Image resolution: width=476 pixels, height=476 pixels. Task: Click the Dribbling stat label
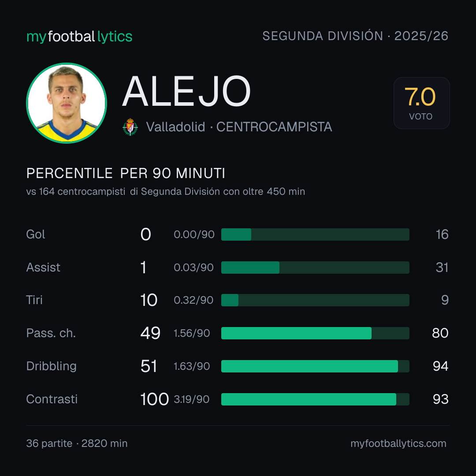tap(51, 366)
